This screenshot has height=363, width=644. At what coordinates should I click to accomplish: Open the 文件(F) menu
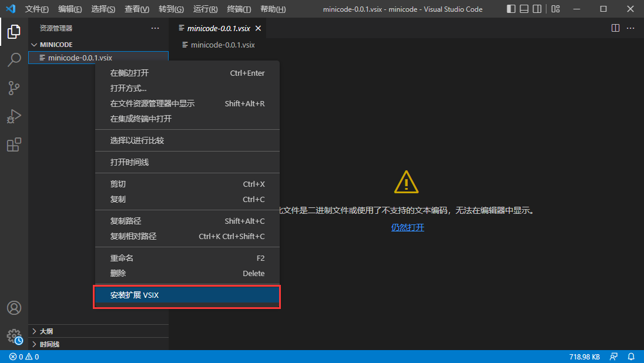[36, 9]
